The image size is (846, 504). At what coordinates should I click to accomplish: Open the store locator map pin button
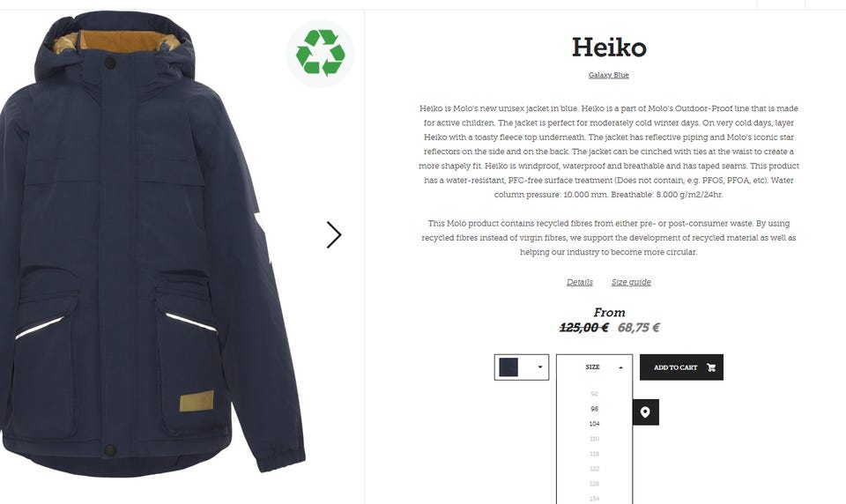coord(645,412)
